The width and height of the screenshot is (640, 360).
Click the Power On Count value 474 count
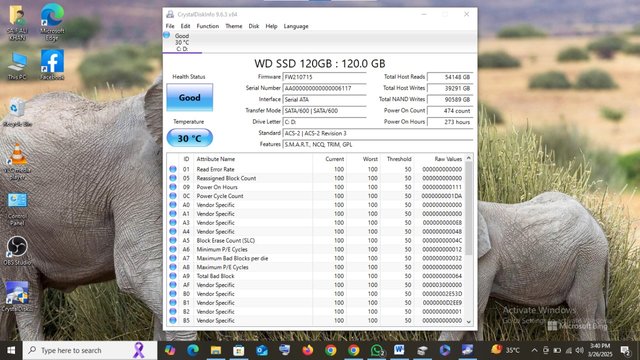coord(450,111)
